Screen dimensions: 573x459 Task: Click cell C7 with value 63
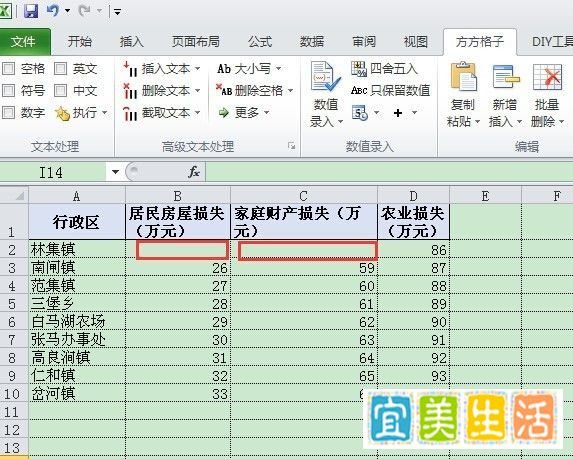[x=304, y=340]
